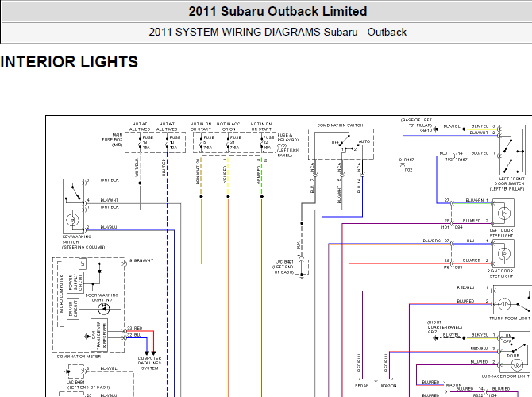Click the 'CAN TRANSCEIVER & RECEIVER' box
This screenshot has width=532, height=397.
[99, 335]
